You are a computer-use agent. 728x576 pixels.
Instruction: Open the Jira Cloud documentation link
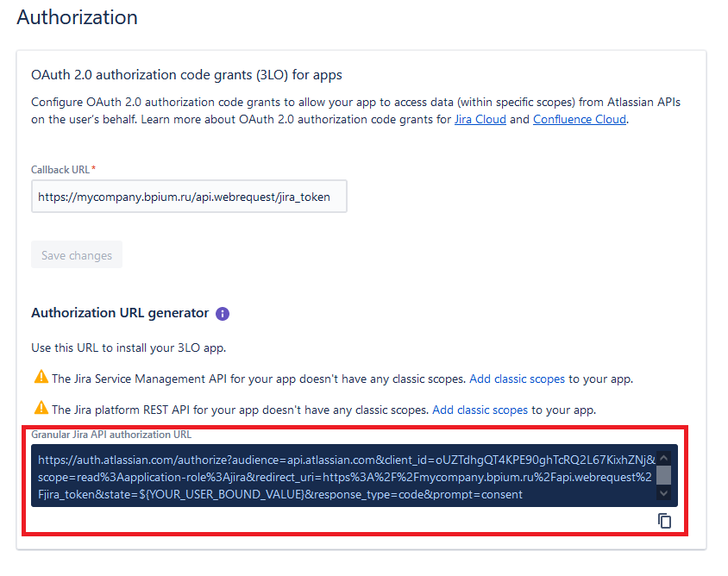click(480, 119)
